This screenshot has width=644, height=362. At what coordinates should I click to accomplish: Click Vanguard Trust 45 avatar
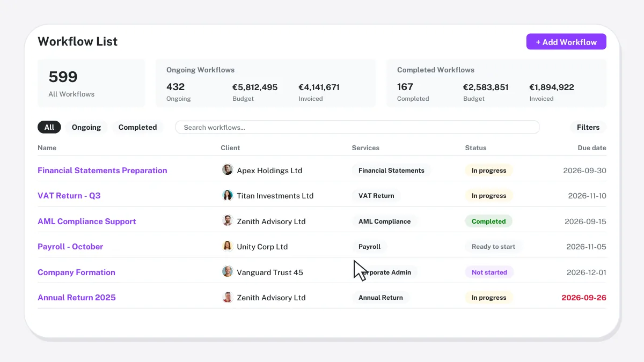pos(228,272)
